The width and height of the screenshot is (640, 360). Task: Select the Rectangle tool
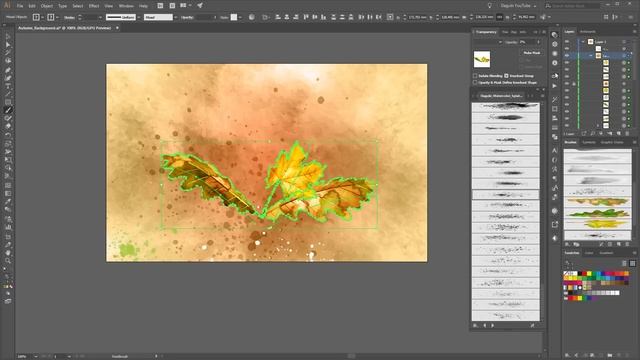pyautogui.click(x=8, y=102)
